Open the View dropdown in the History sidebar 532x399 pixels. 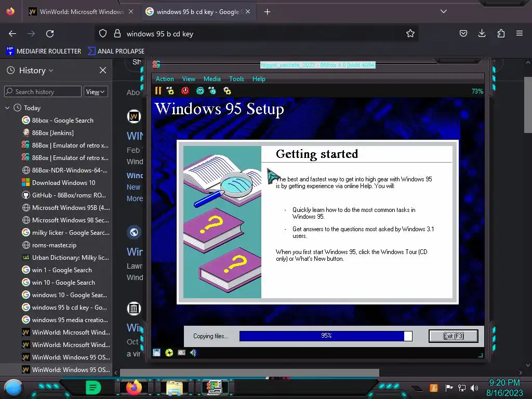point(96,91)
